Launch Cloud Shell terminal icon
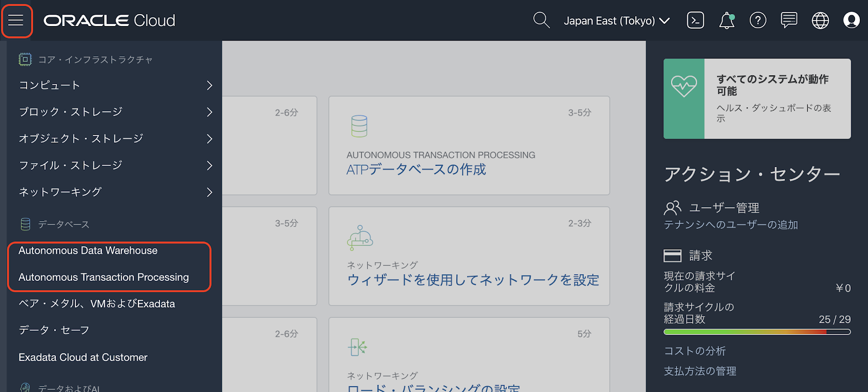Image resolution: width=868 pixels, height=392 pixels. pos(695,21)
